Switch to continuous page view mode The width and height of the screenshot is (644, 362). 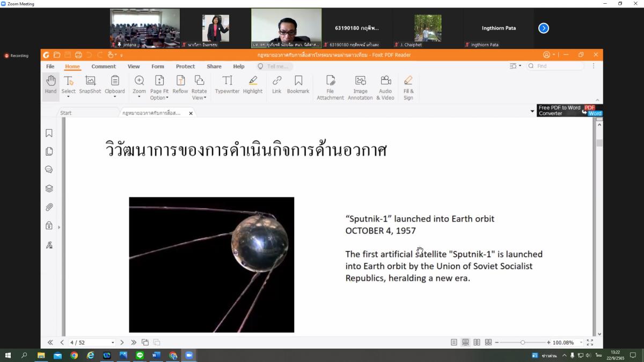[x=465, y=342]
